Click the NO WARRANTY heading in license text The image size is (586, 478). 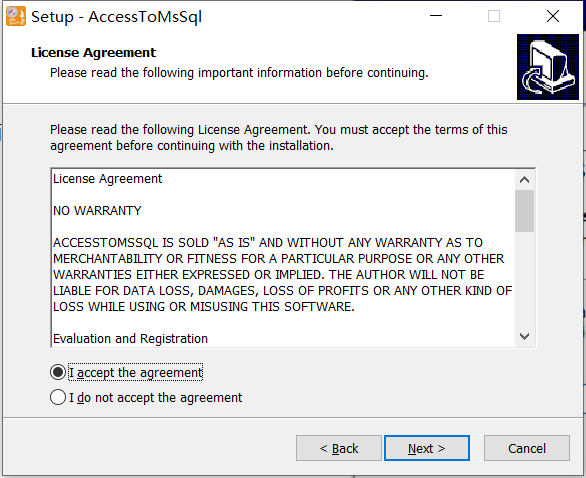click(97, 211)
